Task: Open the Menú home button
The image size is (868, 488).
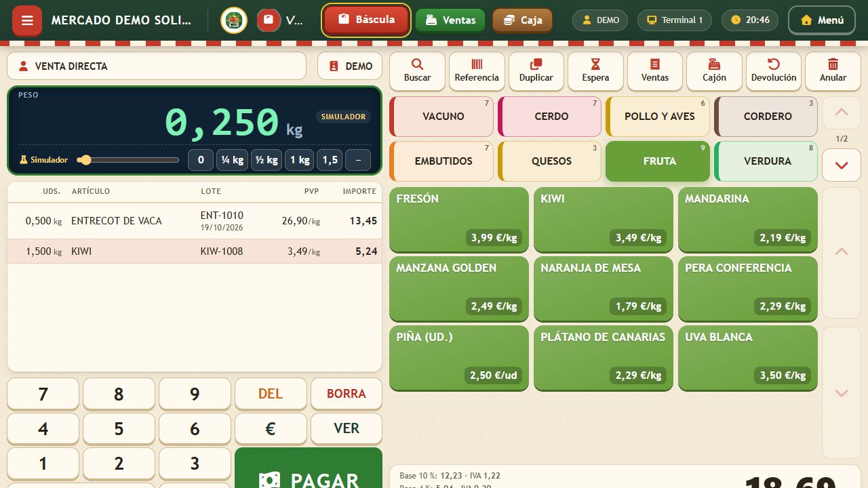Action: 822,20
